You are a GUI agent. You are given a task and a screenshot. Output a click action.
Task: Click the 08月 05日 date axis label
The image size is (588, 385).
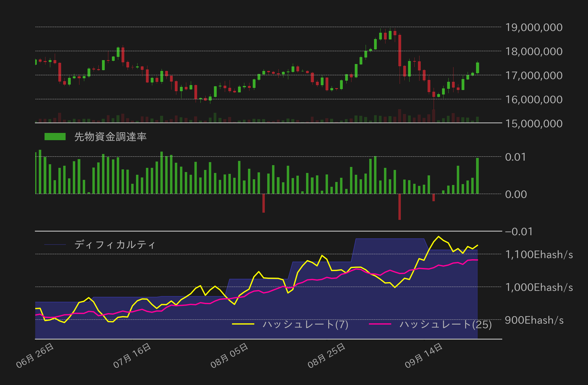pyautogui.click(x=229, y=356)
